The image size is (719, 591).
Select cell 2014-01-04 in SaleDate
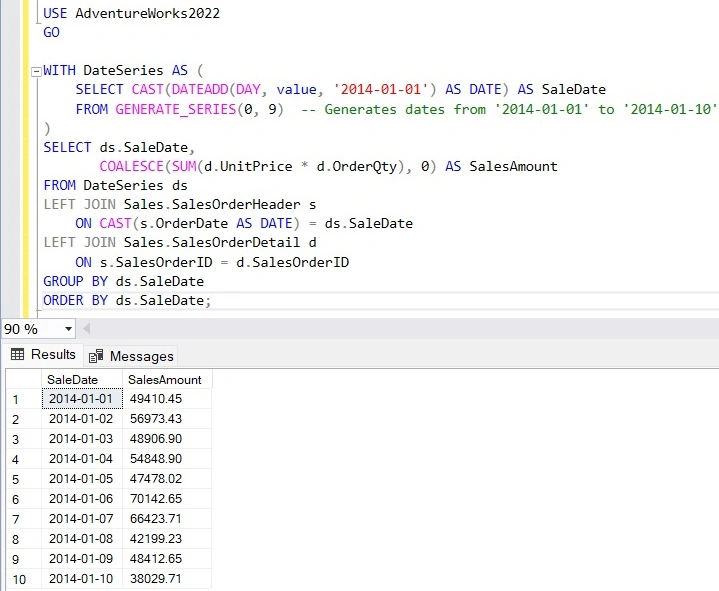(x=82, y=458)
